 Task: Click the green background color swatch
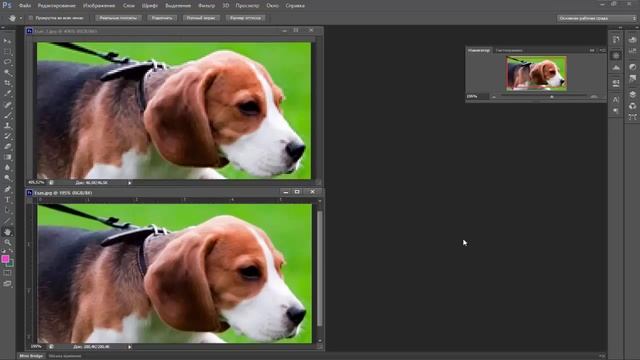[x=11, y=264]
